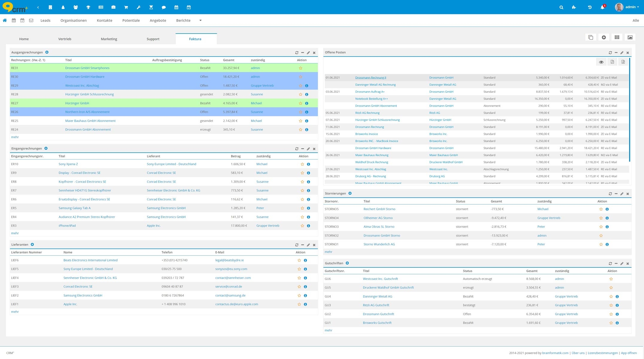Screen dimensions: 644x359
Task: Click the search magnifier in header
Action: (561, 7)
